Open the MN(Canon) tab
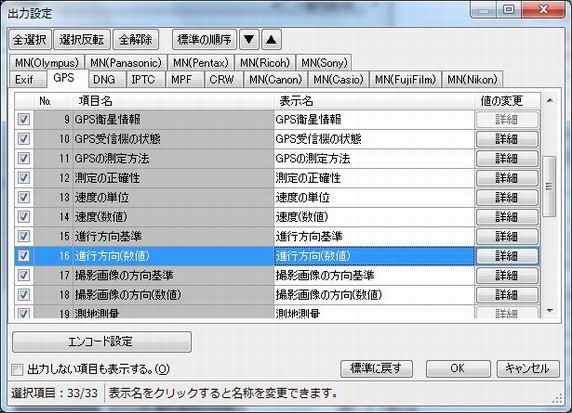Screen dimensions: 572x413 click(275, 79)
